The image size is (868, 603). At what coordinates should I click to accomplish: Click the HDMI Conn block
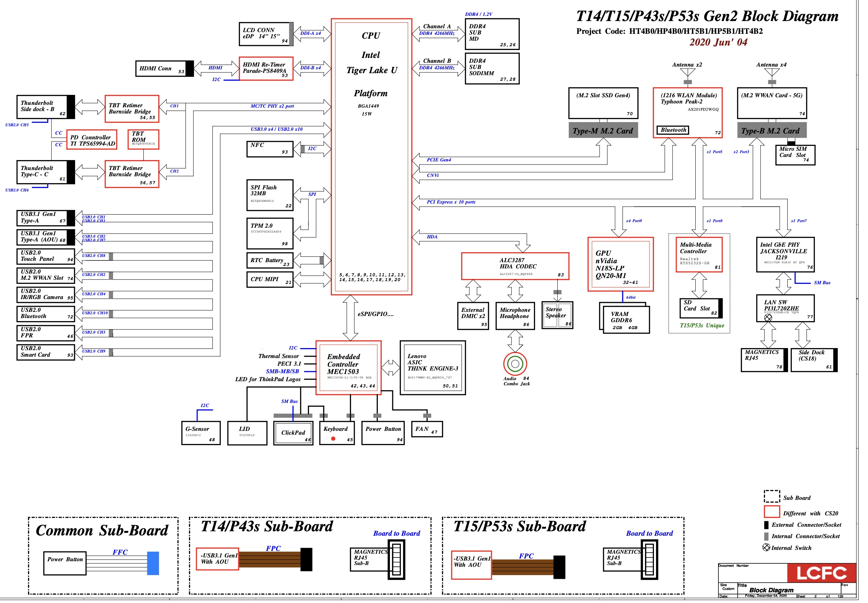click(x=164, y=68)
